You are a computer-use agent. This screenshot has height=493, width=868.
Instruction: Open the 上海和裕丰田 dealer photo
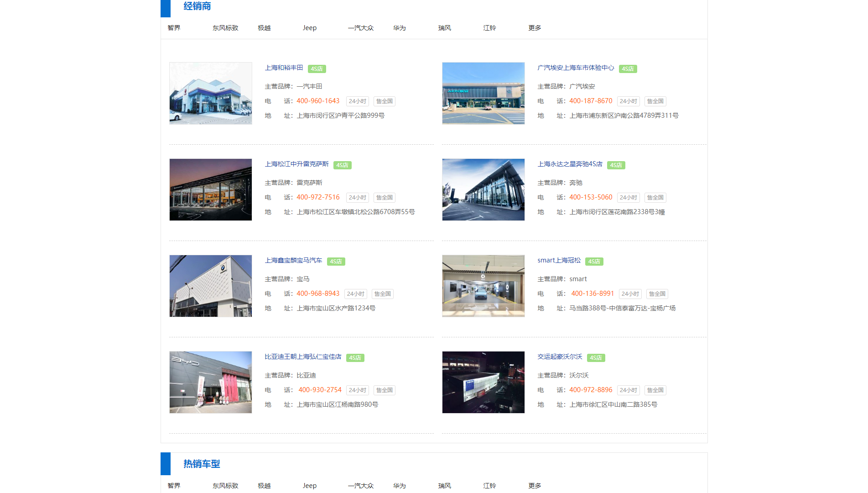click(x=210, y=94)
